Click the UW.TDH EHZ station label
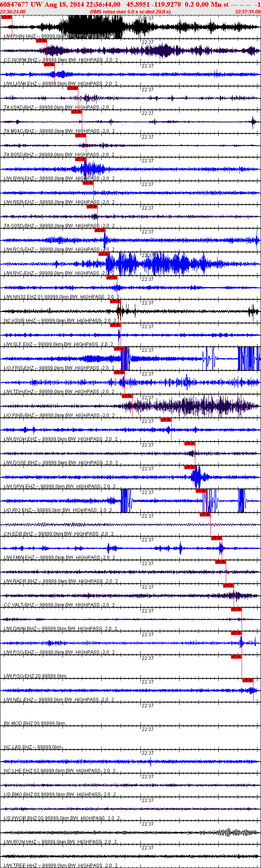Viewport: 261px width, 868px height. pyautogui.click(x=59, y=392)
